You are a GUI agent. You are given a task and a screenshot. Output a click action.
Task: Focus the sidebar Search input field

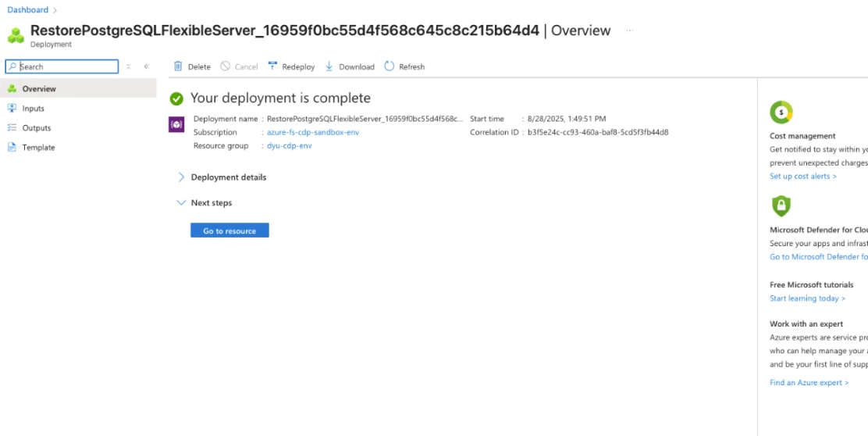62,66
